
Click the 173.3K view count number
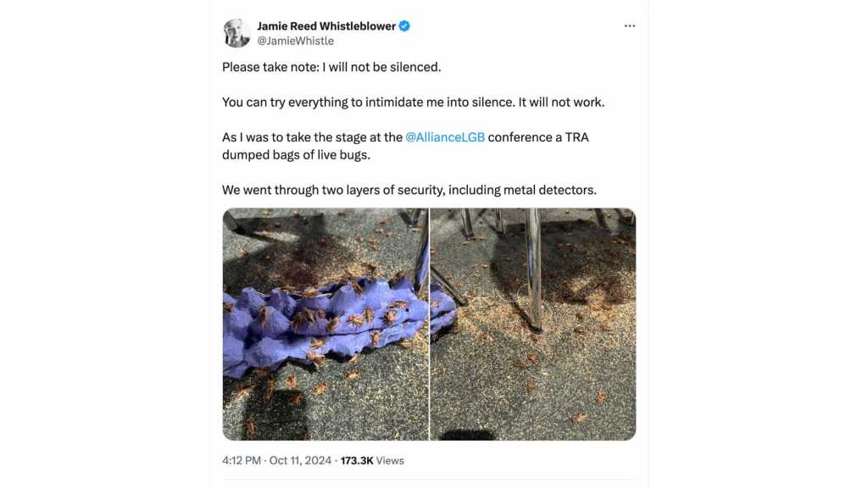click(x=357, y=461)
